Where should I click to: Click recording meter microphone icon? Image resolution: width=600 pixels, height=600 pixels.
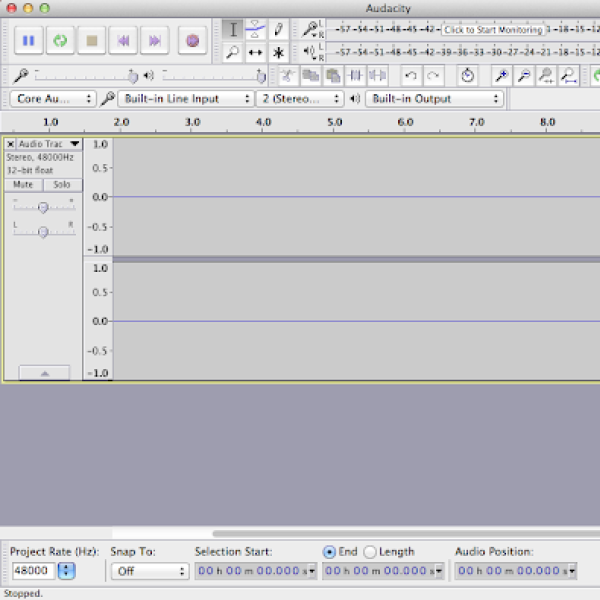coord(310,29)
